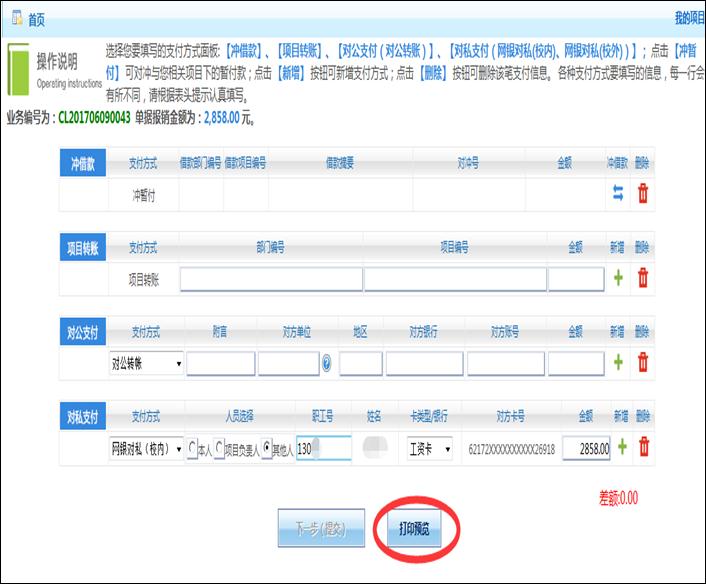The image size is (706, 584).
Task: Click the 借款摘要 column header
Action: (340, 163)
